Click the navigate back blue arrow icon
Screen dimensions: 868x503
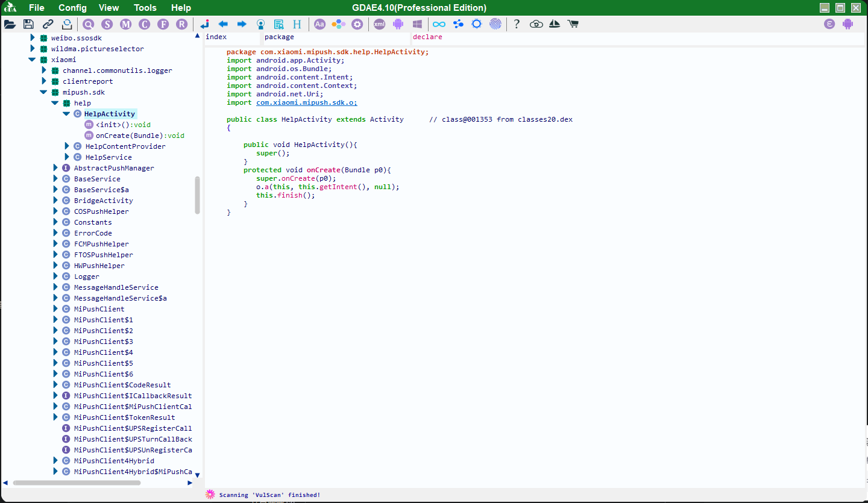(223, 24)
